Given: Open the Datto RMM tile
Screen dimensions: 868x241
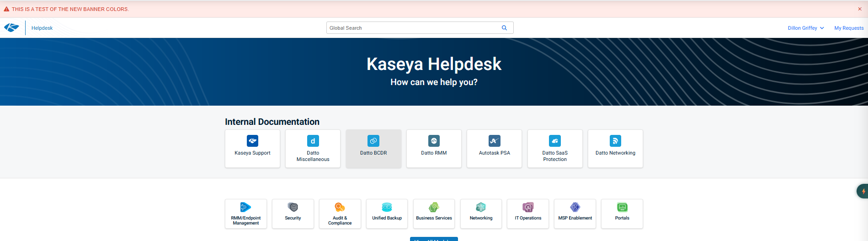Looking at the screenshot, I should pyautogui.click(x=434, y=149).
